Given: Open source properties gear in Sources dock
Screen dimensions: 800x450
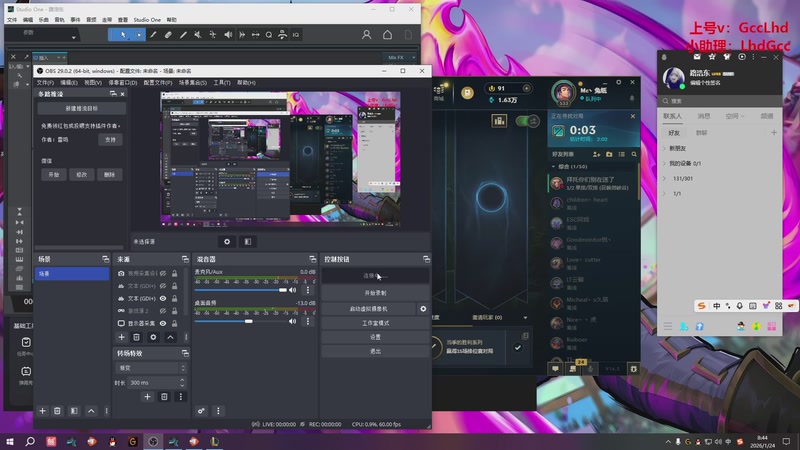Looking at the screenshot, I should tap(153, 337).
